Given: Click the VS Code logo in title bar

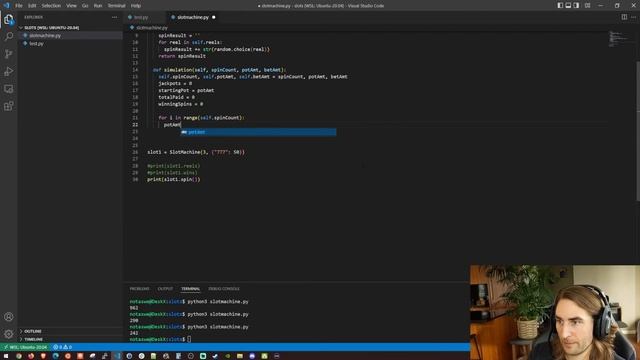Looking at the screenshot, I should point(6,6).
